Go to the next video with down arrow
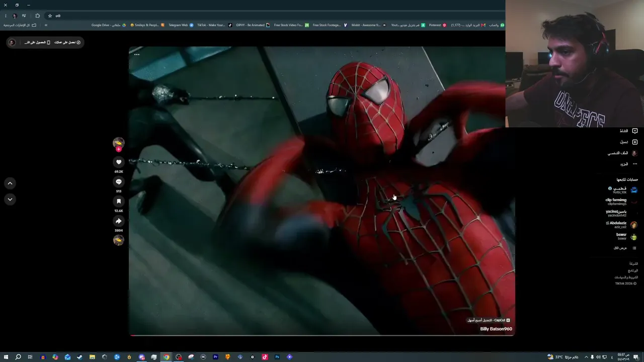The width and height of the screenshot is (644, 362). (x=10, y=200)
